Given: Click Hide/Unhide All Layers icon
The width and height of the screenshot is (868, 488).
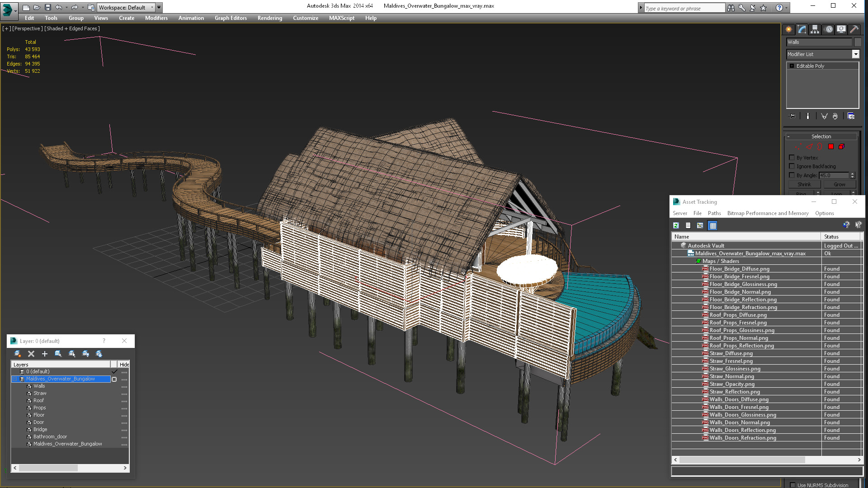Looking at the screenshot, I should pos(85,354).
